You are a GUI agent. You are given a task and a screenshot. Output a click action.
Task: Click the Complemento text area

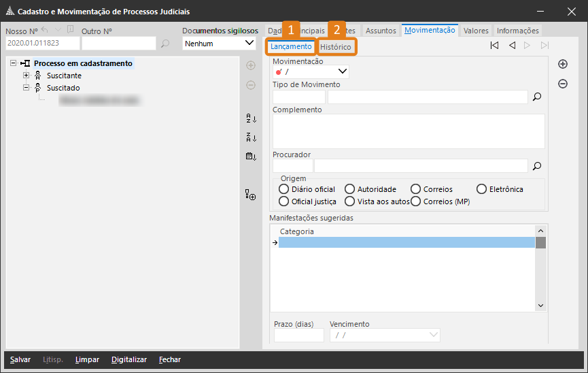point(409,131)
